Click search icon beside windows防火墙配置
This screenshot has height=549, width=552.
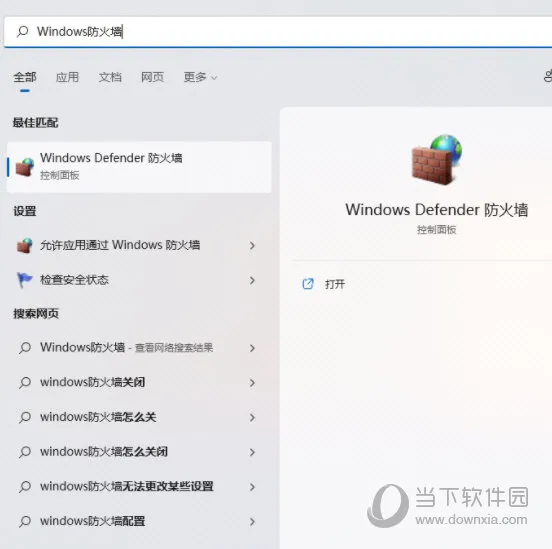(x=25, y=521)
